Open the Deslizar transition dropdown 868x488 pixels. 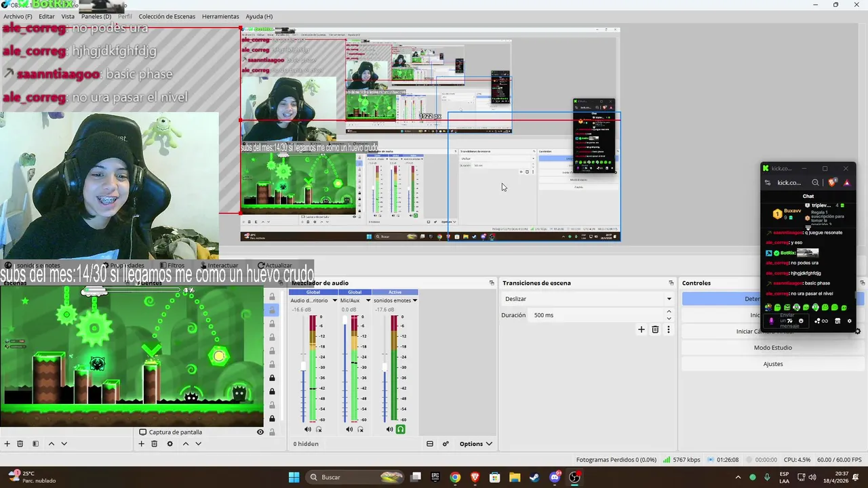point(587,299)
